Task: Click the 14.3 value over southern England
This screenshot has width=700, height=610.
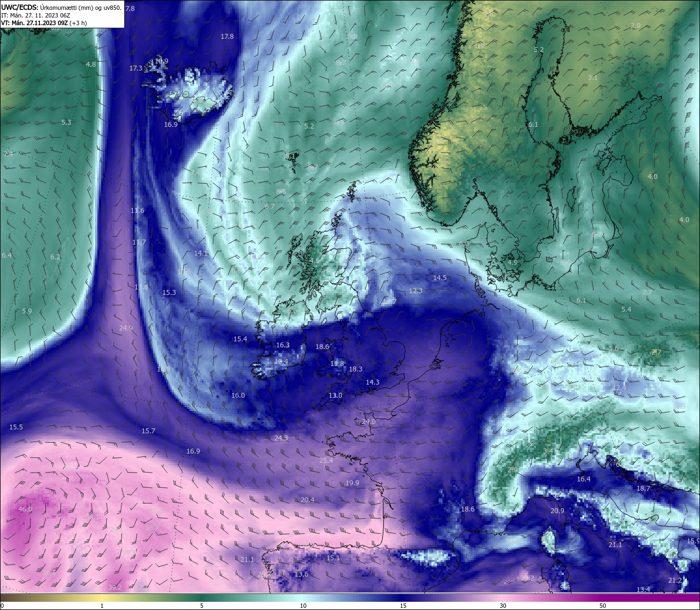Action: (x=372, y=382)
